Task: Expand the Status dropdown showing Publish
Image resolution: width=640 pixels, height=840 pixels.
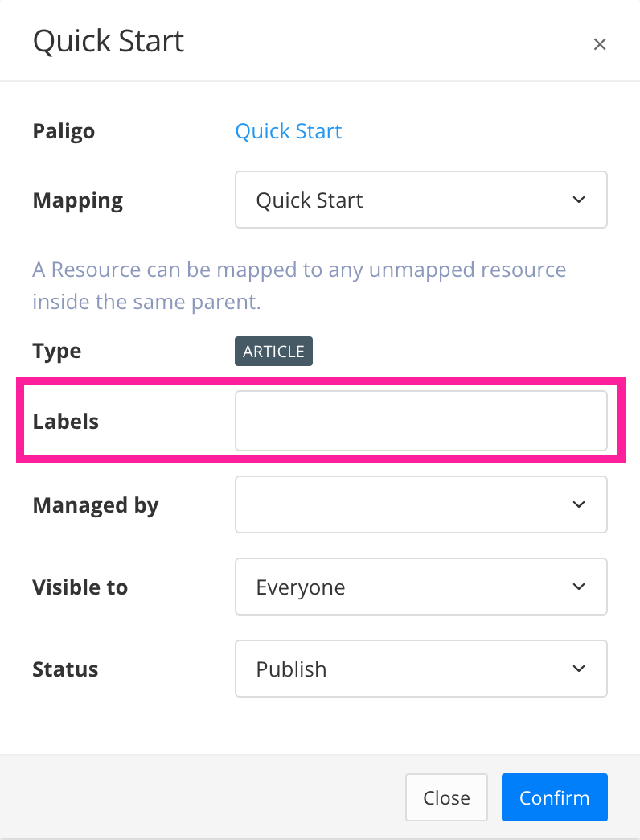Action: [x=421, y=669]
